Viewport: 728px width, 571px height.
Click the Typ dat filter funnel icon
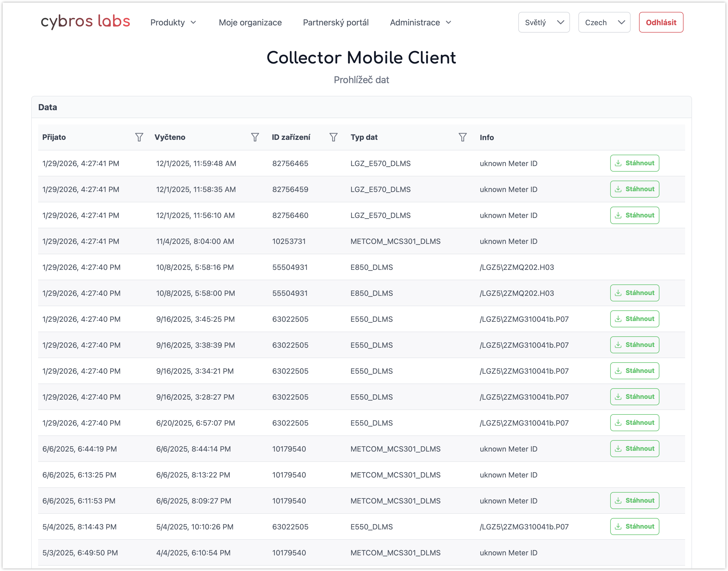462,137
